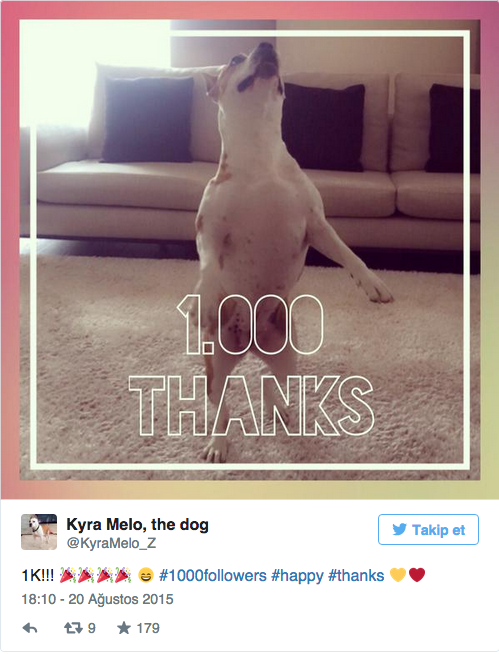Favorite the tweet with star icon
This screenshot has width=499, height=654.
(x=124, y=628)
